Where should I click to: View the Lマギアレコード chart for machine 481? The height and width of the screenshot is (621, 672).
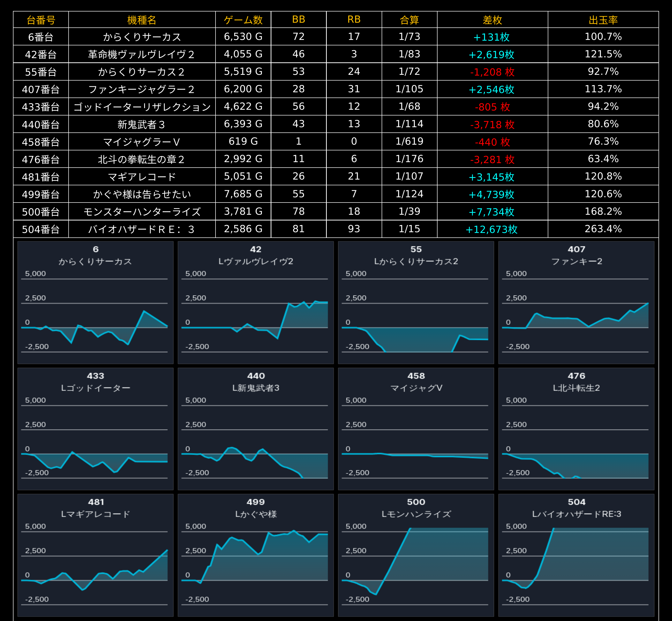tap(96, 555)
